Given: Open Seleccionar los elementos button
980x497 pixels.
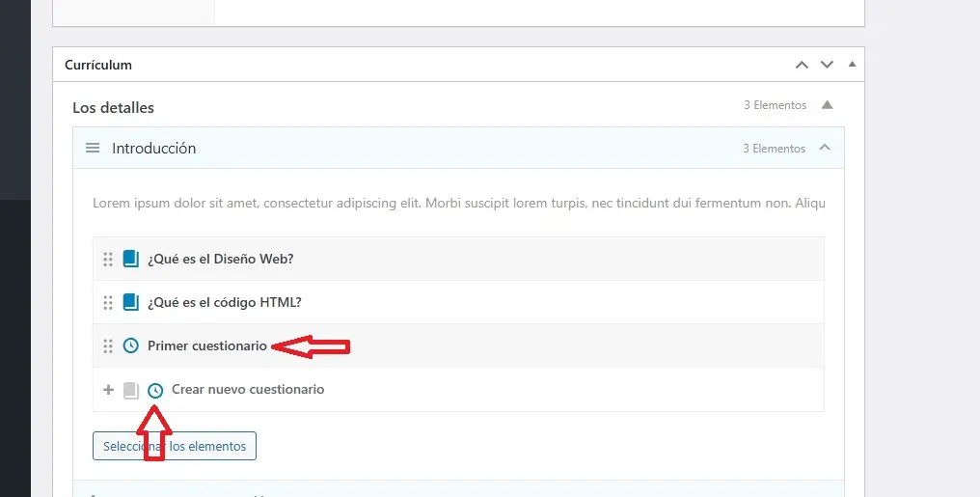Looking at the screenshot, I should 175,446.
